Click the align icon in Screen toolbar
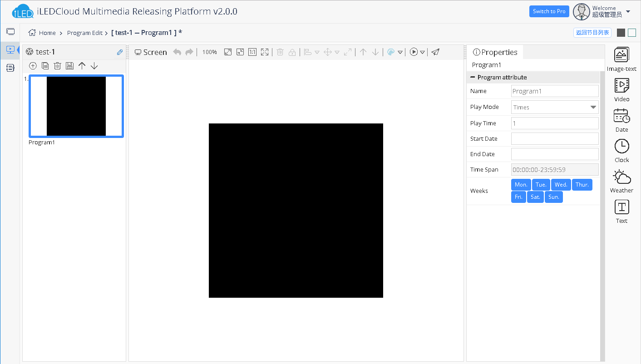The width and height of the screenshot is (641, 364). [x=308, y=52]
